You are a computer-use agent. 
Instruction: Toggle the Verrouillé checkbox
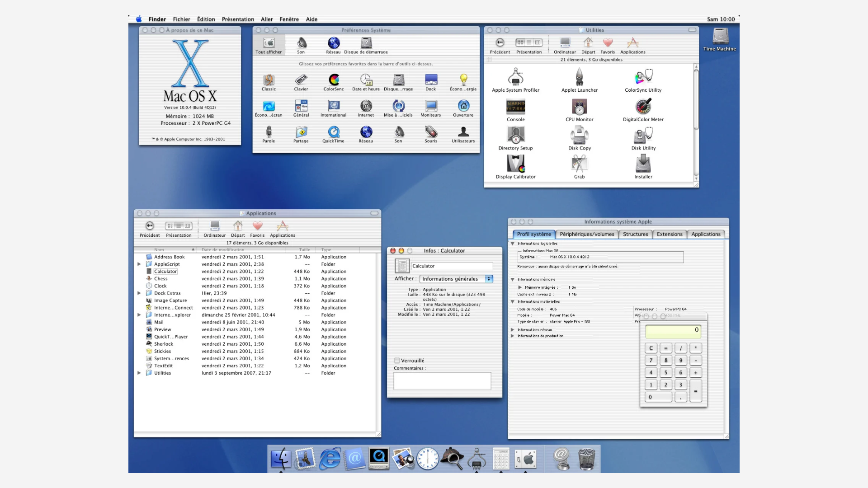point(397,361)
